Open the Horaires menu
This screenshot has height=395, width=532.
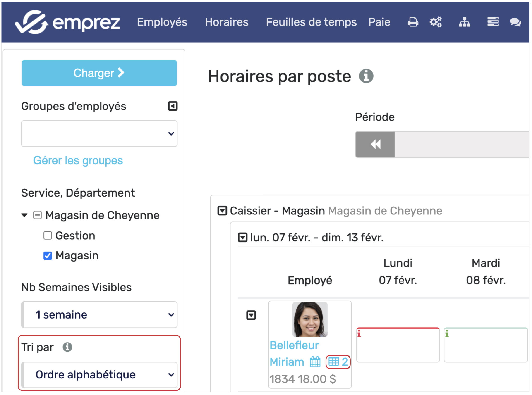[227, 22]
